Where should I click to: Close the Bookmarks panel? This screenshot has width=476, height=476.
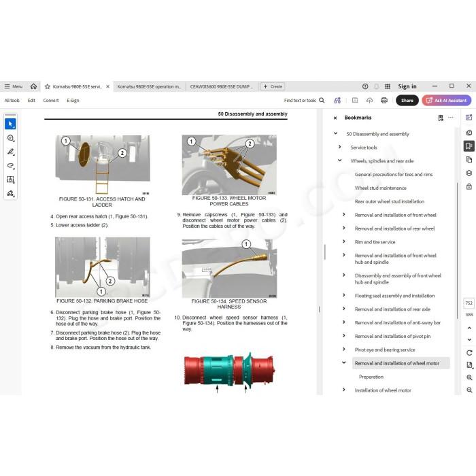point(335,118)
